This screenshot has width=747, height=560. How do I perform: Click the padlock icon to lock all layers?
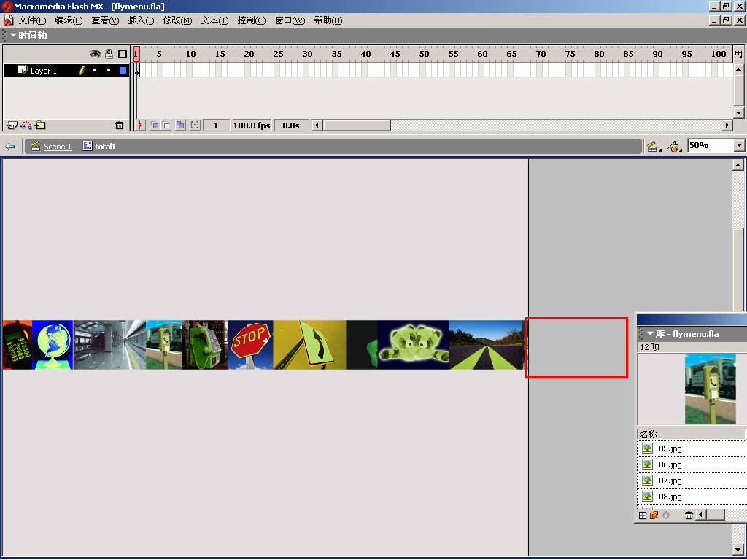109,54
